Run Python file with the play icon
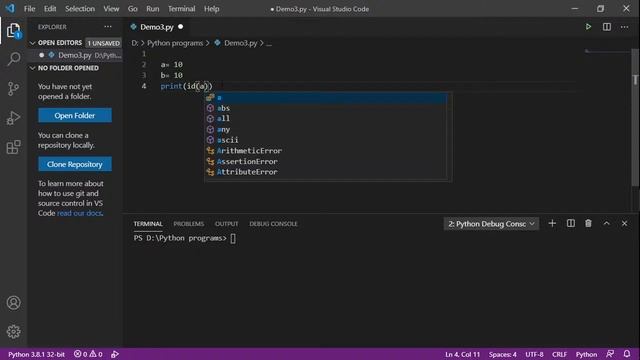Image resolution: width=640 pixels, height=360 pixels. (588, 27)
